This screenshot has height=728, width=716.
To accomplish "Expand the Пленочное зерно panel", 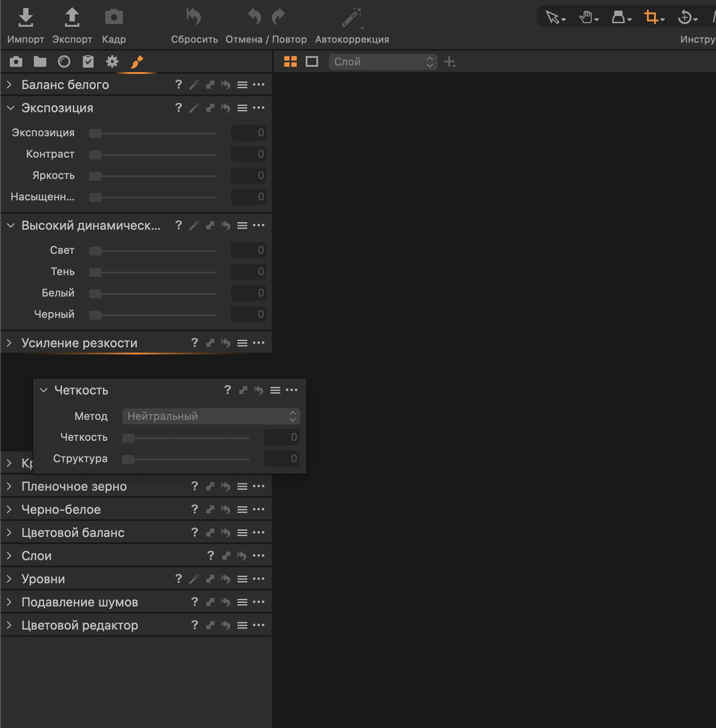I will click(9, 487).
